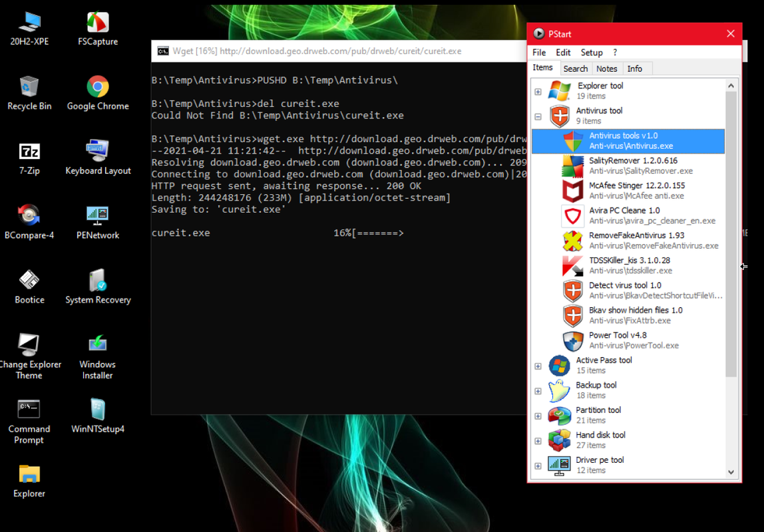Expand the Hand disk tool group

(x=538, y=441)
